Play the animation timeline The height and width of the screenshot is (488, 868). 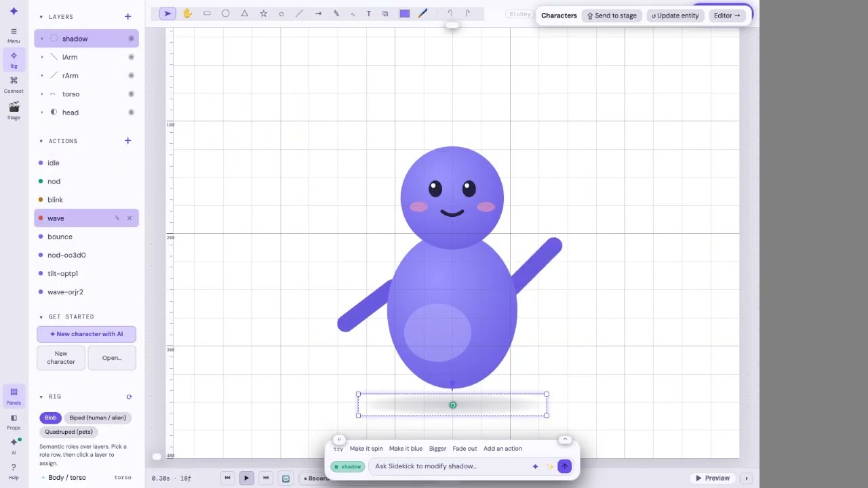[246, 478]
